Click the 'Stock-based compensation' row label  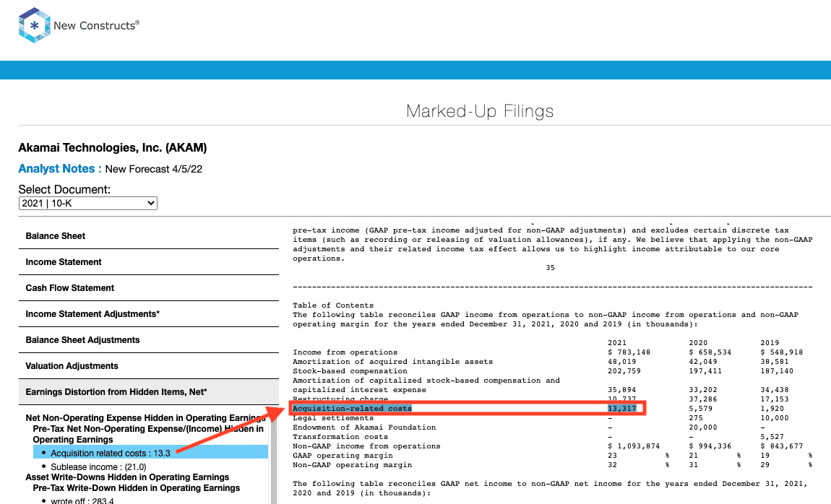click(x=350, y=372)
